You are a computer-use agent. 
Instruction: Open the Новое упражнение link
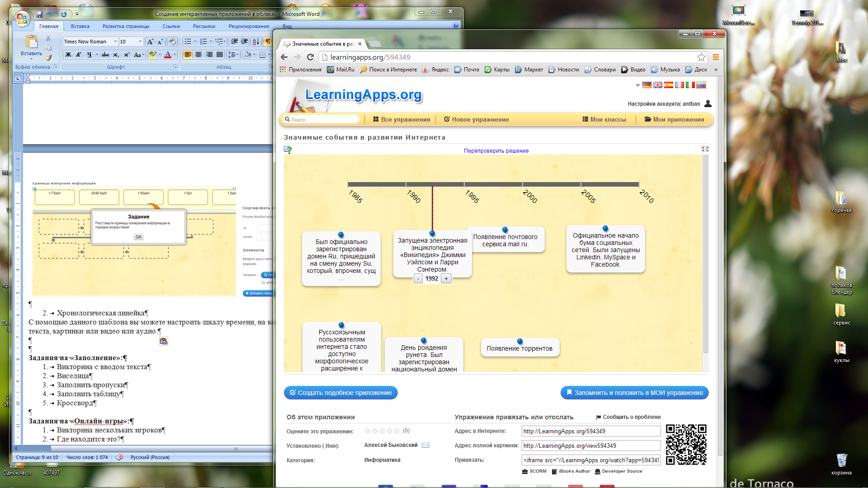[x=476, y=119]
